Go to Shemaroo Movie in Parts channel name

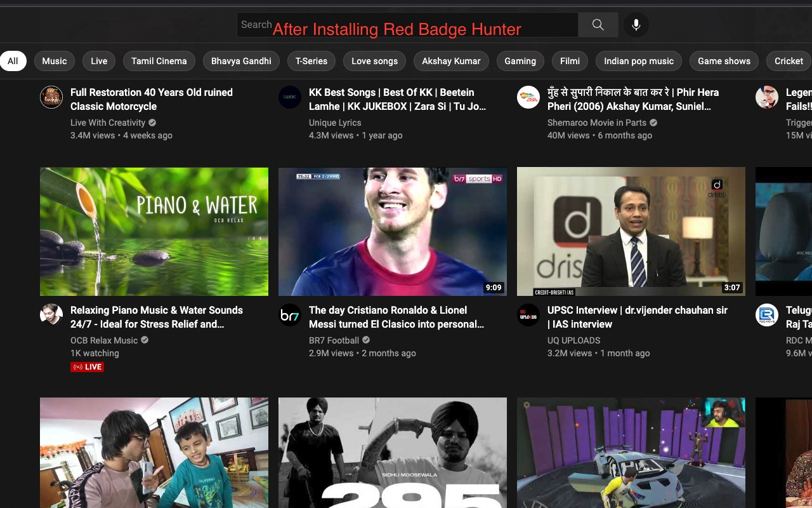coord(597,123)
